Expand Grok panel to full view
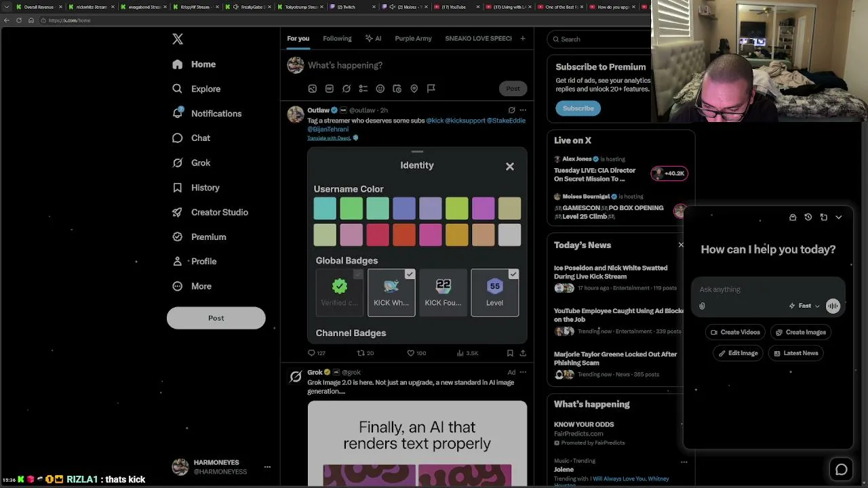 pos(824,218)
